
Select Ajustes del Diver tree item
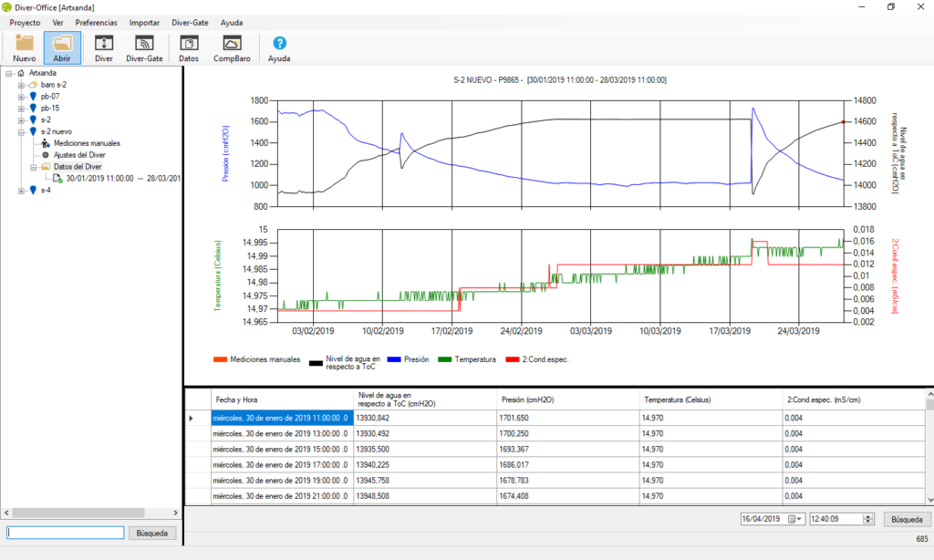tap(79, 155)
